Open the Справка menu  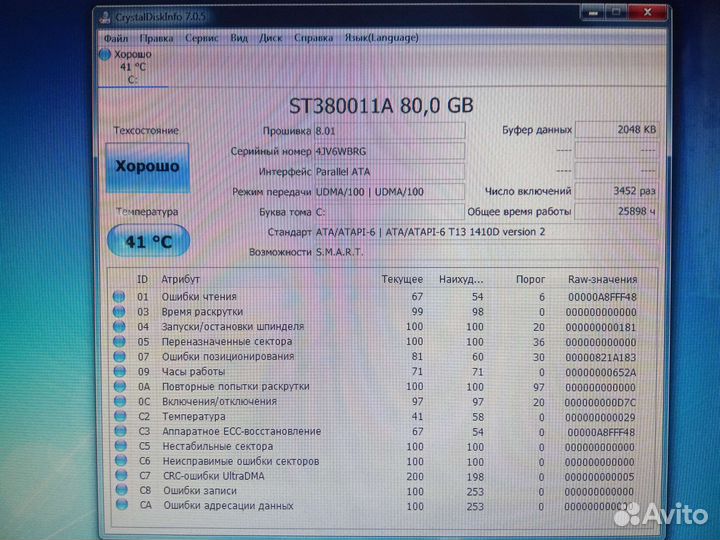click(x=313, y=38)
